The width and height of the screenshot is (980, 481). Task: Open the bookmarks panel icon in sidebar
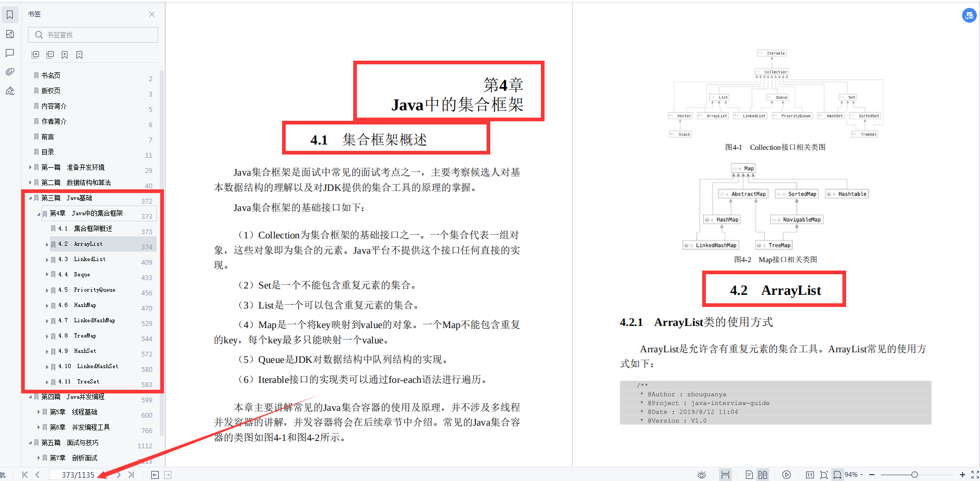(x=9, y=15)
